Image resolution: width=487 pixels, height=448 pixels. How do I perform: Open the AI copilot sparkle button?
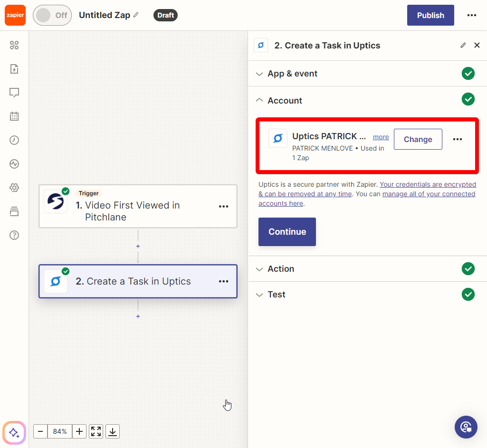click(x=14, y=432)
